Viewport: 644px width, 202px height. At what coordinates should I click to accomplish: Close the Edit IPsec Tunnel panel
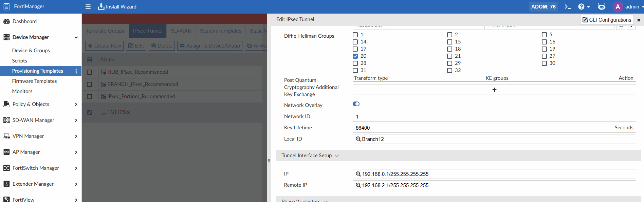639,20
